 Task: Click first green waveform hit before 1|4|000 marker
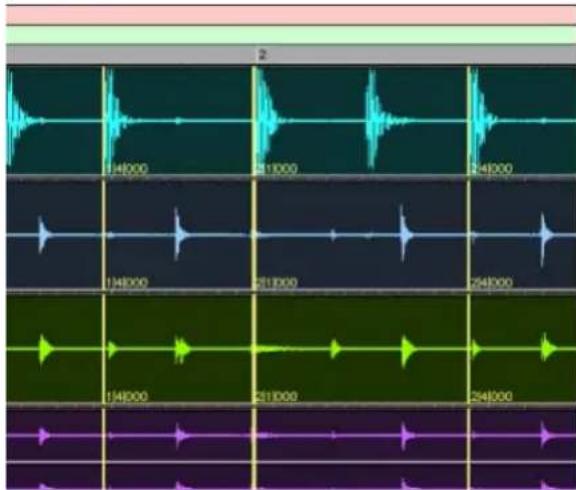(45, 348)
